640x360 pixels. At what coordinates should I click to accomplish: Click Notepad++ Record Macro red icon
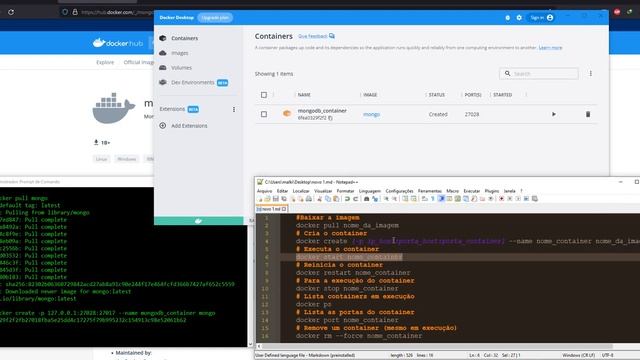501,199
